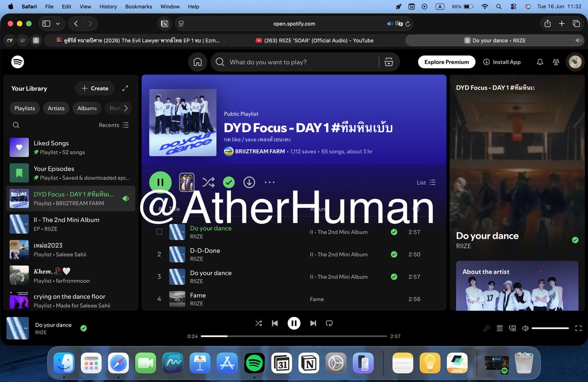
Task: Launch the App Store from the Dock
Action: coord(227,363)
